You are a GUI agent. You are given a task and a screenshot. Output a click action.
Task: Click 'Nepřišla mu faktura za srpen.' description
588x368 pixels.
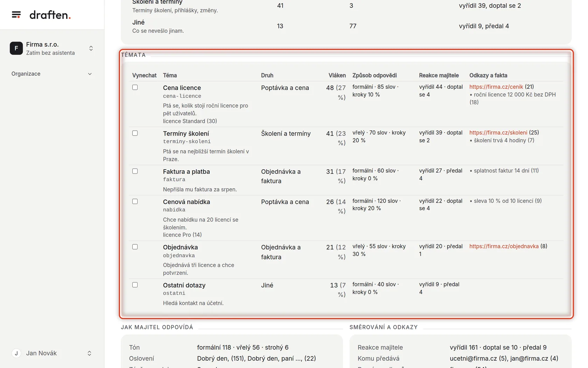pos(200,190)
